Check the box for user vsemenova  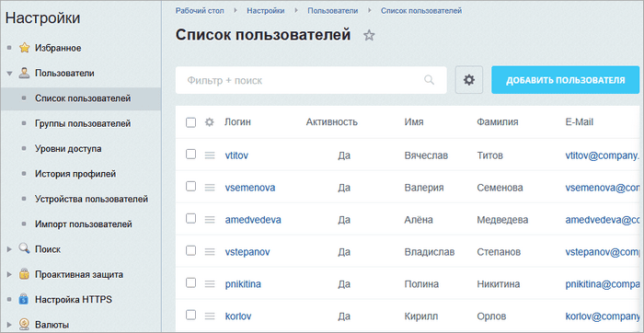click(190, 187)
